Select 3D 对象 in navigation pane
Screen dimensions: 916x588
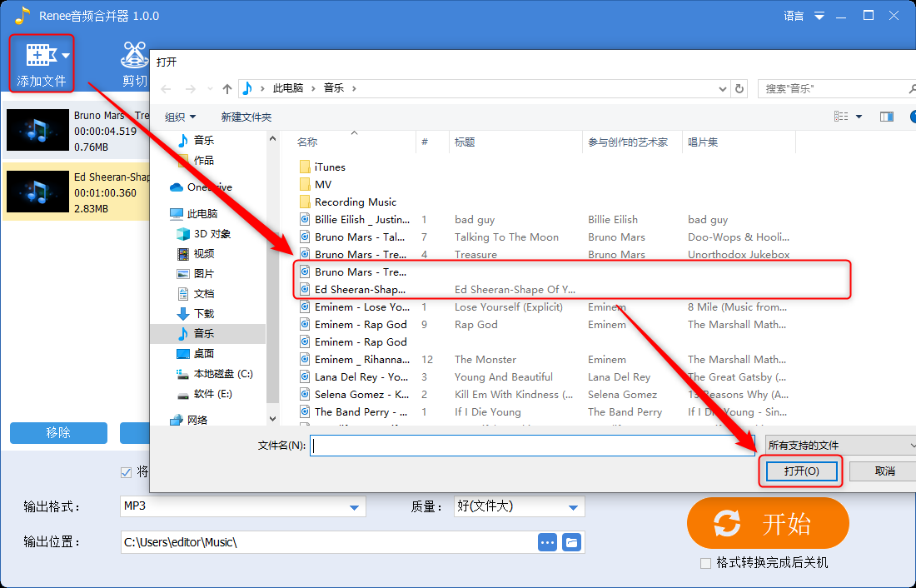pyautogui.click(x=204, y=234)
